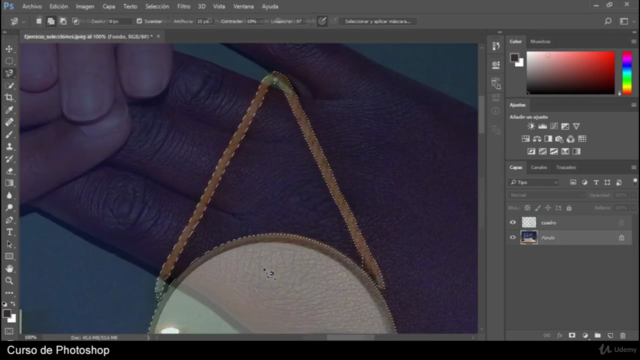The height and width of the screenshot is (360, 640).
Task: Delete layer with the trash icon
Action: pyautogui.click(x=623, y=336)
